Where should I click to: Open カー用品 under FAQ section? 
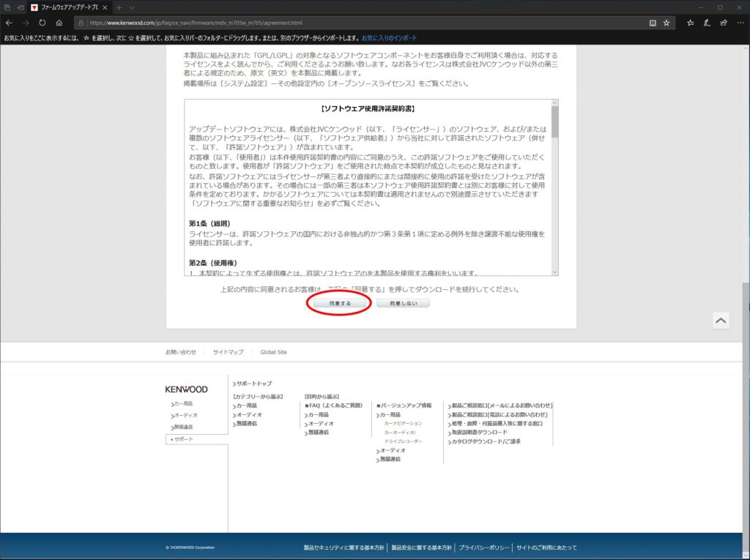(x=316, y=414)
